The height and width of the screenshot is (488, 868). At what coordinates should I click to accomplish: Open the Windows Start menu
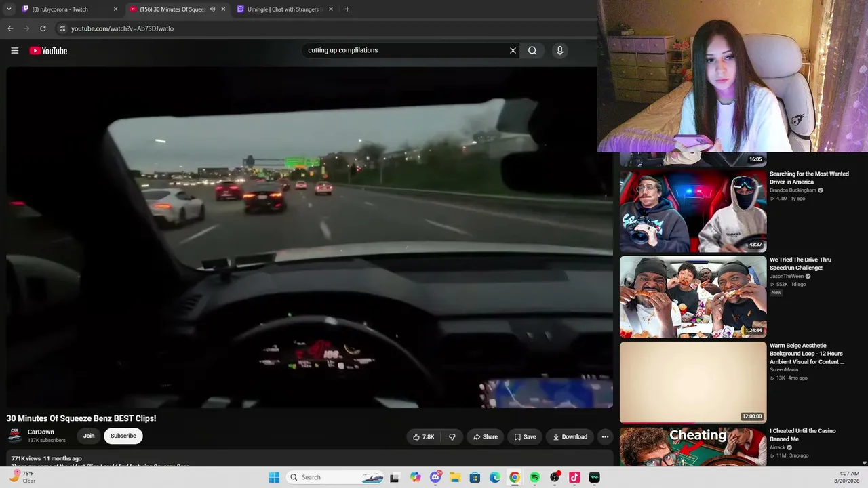[274, 477]
